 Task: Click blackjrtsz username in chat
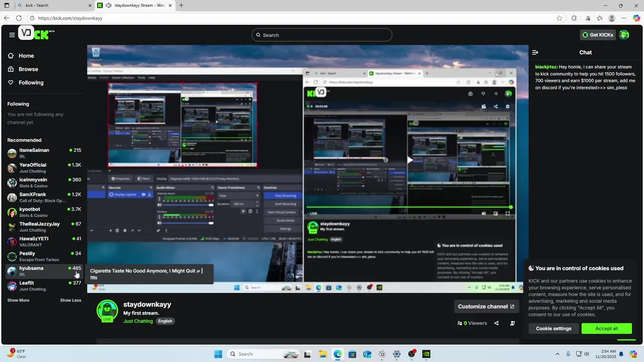pyautogui.click(x=546, y=67)
